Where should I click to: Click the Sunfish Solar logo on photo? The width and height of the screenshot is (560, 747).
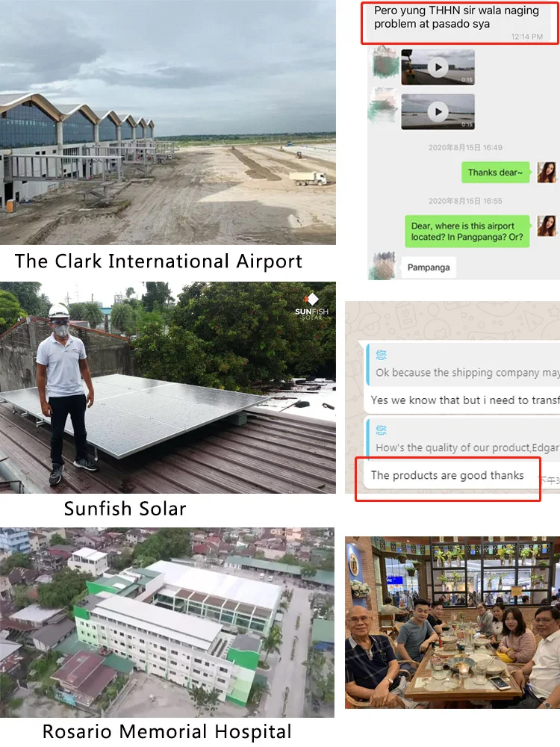point(311,306)
